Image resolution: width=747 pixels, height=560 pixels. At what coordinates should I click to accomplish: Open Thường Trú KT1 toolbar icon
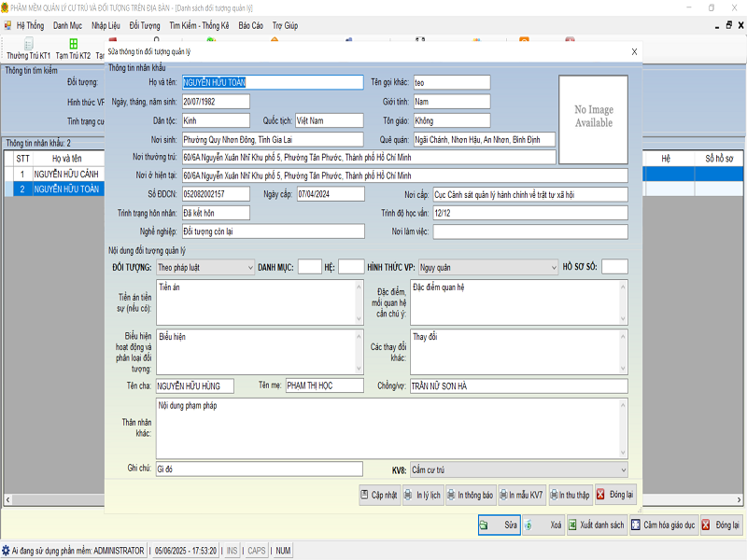[29, 44]
